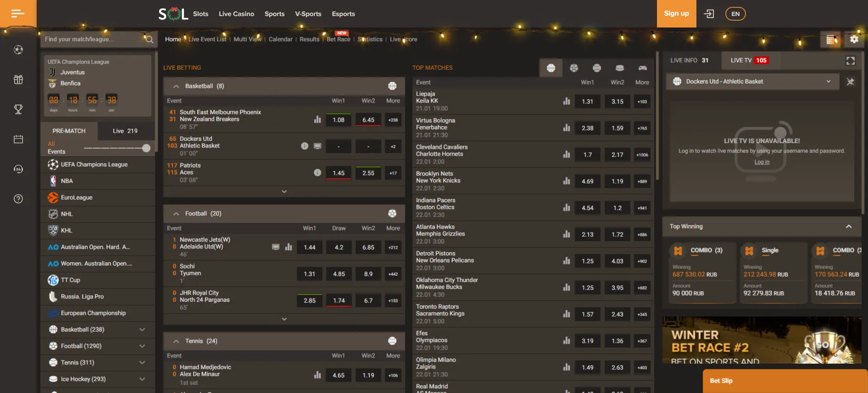
Task: Click the login arrow icon beside Sign up
Action: point(709,14)
